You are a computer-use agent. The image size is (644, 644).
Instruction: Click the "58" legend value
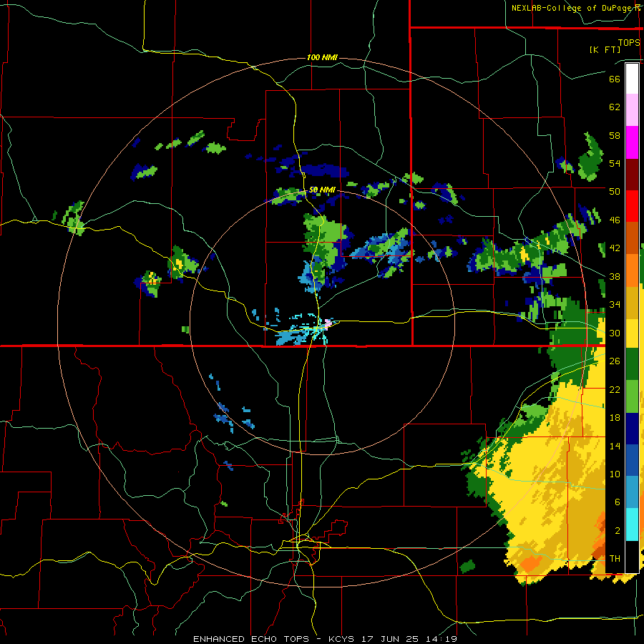615,135
